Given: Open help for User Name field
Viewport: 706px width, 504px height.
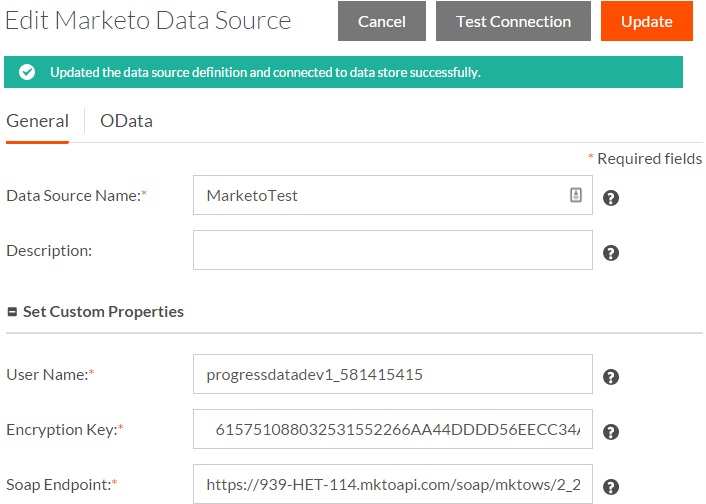Looking at the screenshot, I should point(611,377).
